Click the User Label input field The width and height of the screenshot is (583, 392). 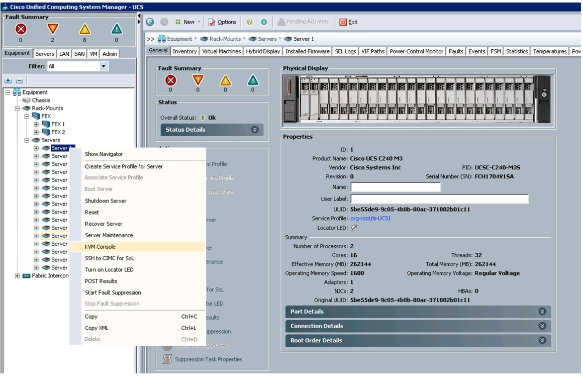click(x=439, y=199)
